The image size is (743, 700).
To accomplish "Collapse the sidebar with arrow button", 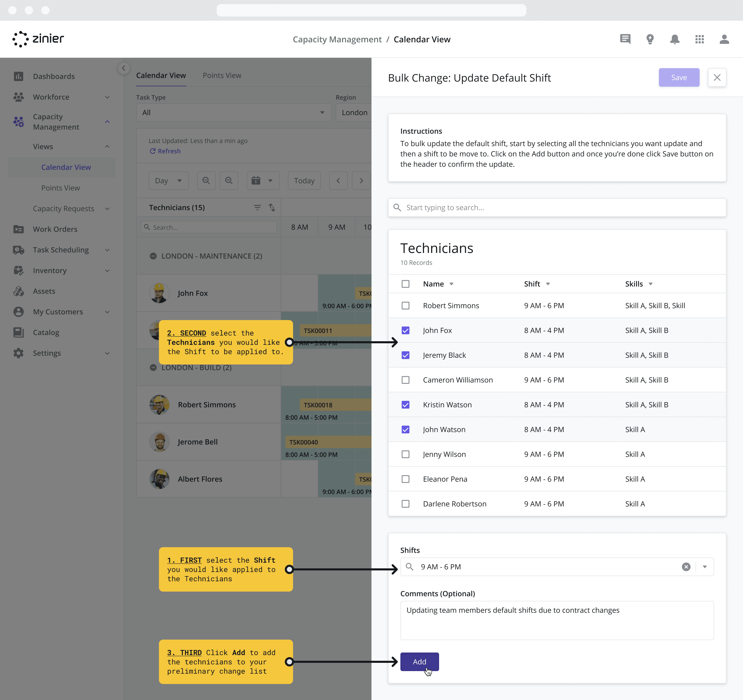I will (124, 68).
